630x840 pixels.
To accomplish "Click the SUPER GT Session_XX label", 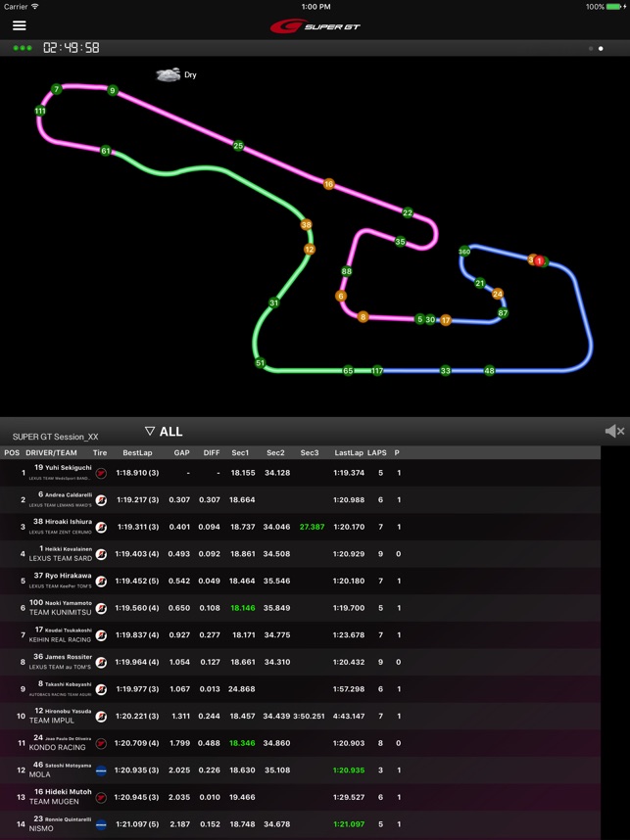I will pos(55,437).
